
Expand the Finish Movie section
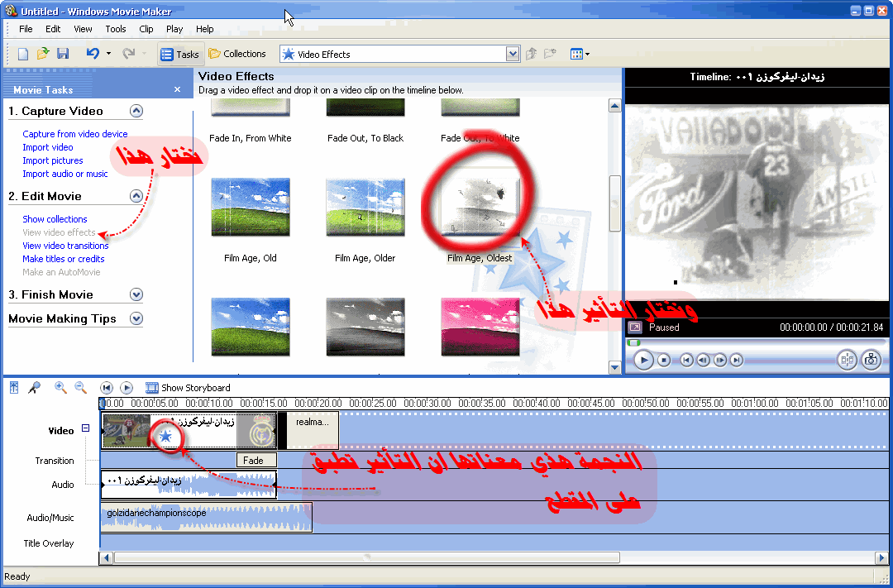coord(136,294)
